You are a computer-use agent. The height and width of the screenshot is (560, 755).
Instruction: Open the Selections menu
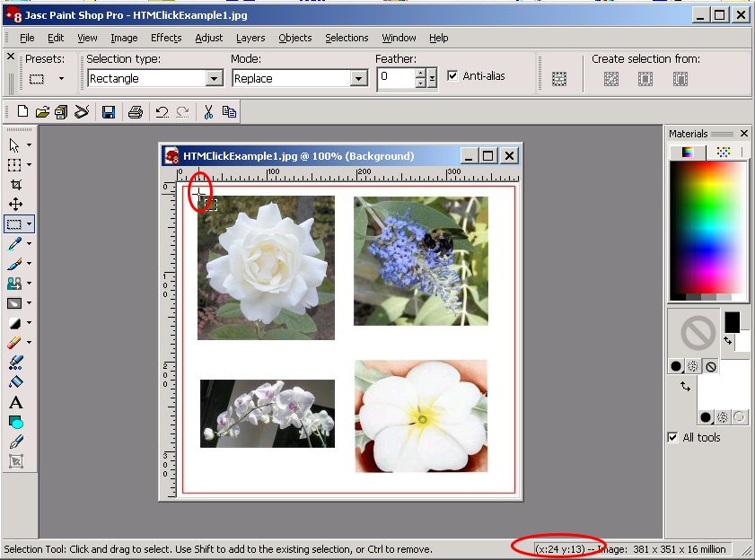(347, 38)
